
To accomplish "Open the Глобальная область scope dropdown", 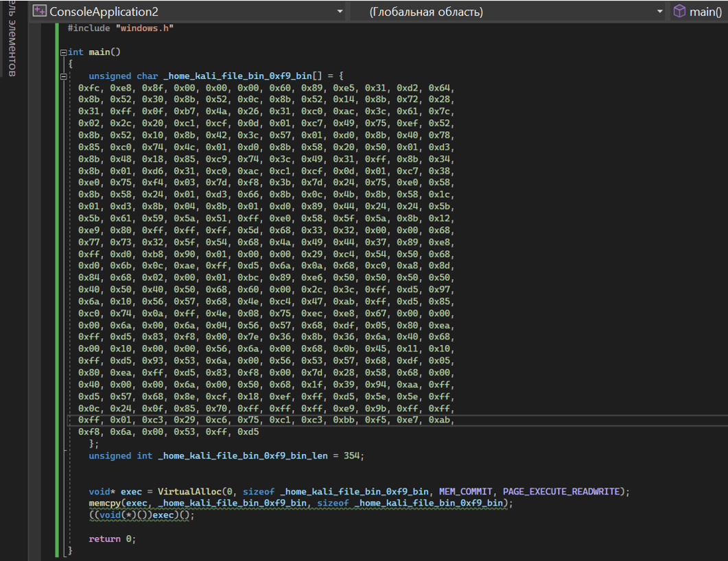I will point(660,12).
